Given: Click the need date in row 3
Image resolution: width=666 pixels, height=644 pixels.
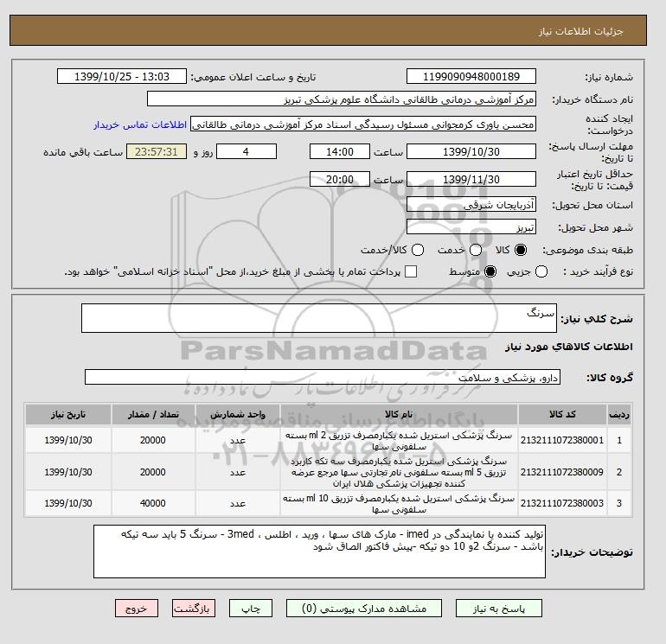Looking at the screenshot, I should pyautogui.click(x=68, y=503).
